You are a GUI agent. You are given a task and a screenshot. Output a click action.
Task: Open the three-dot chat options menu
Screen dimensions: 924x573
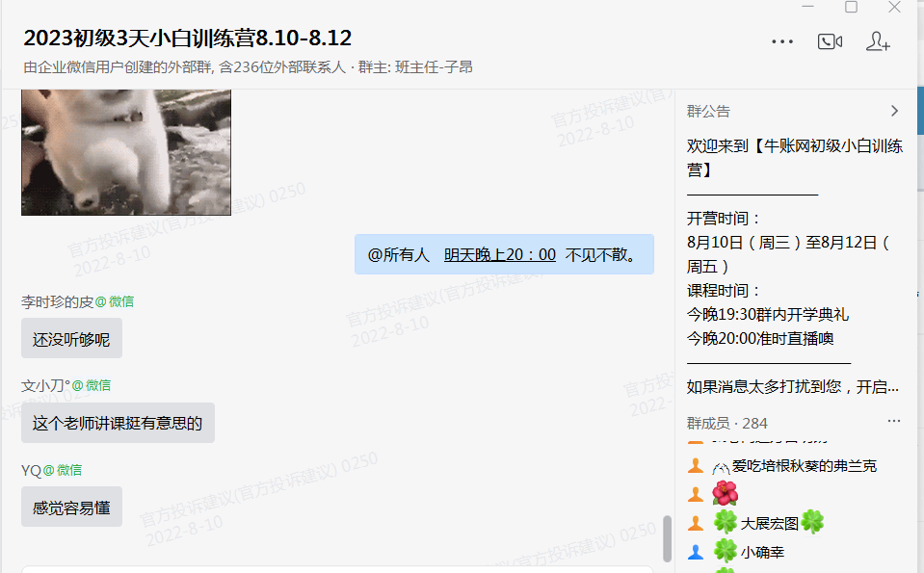point(782,41)
